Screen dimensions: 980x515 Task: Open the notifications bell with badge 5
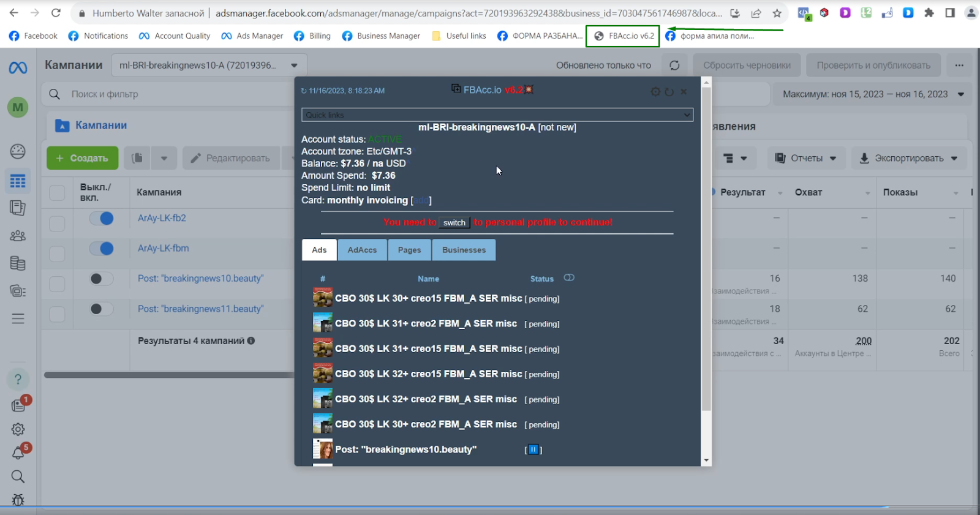[18, 453]
